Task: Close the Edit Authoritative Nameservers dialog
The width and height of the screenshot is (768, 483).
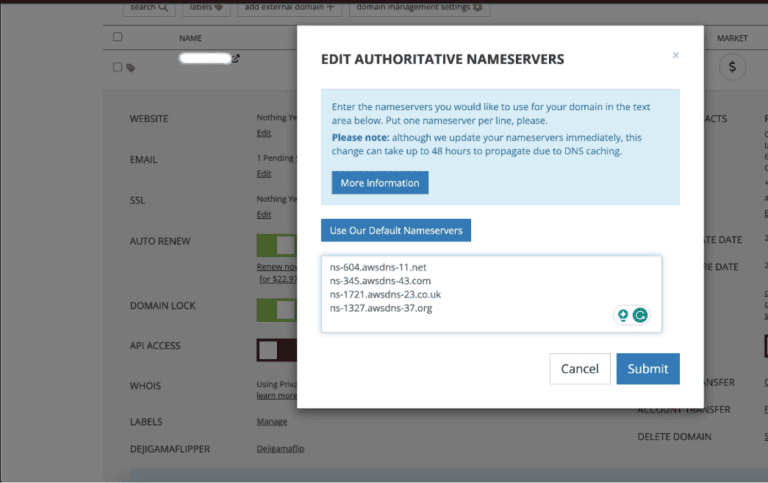Action: point(676,56)
